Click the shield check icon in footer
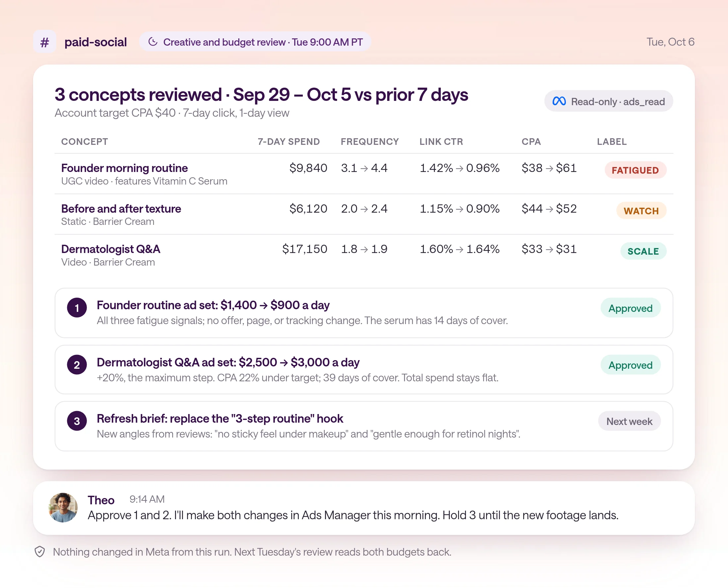The image size is (728, 588). tap(40, 552)
